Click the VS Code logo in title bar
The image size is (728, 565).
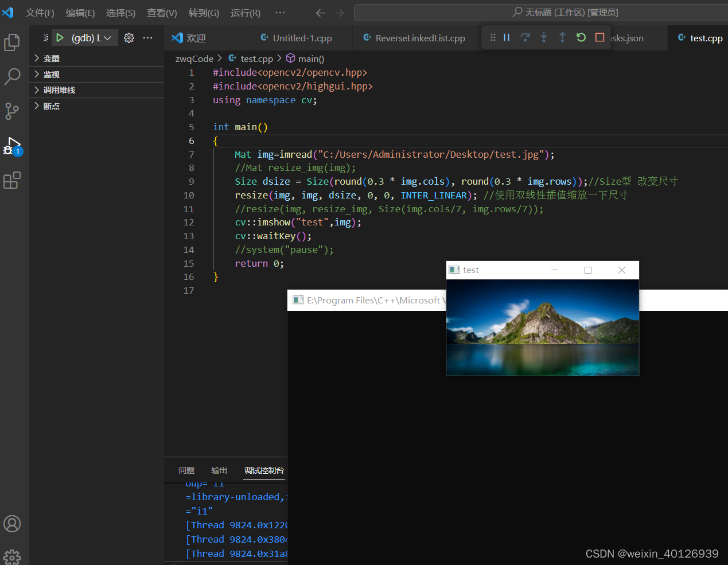pyautogui.click(x=8, y=12)
